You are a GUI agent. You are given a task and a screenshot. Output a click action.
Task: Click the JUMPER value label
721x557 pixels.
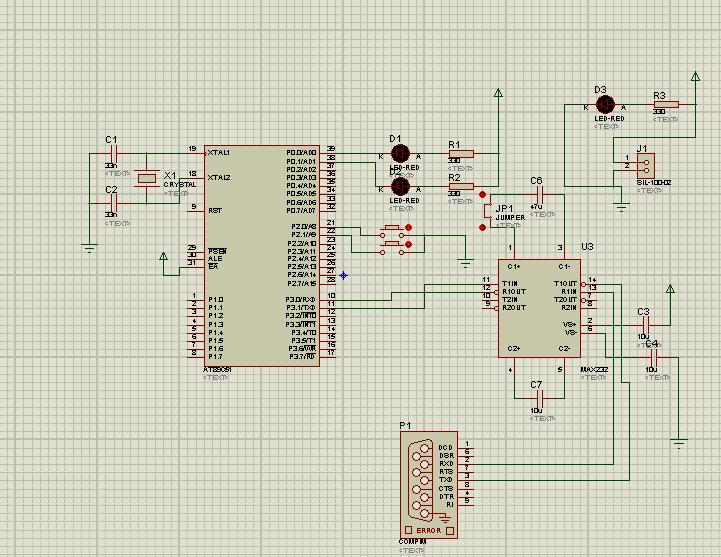pyautogui.click(x=510, y=218)
